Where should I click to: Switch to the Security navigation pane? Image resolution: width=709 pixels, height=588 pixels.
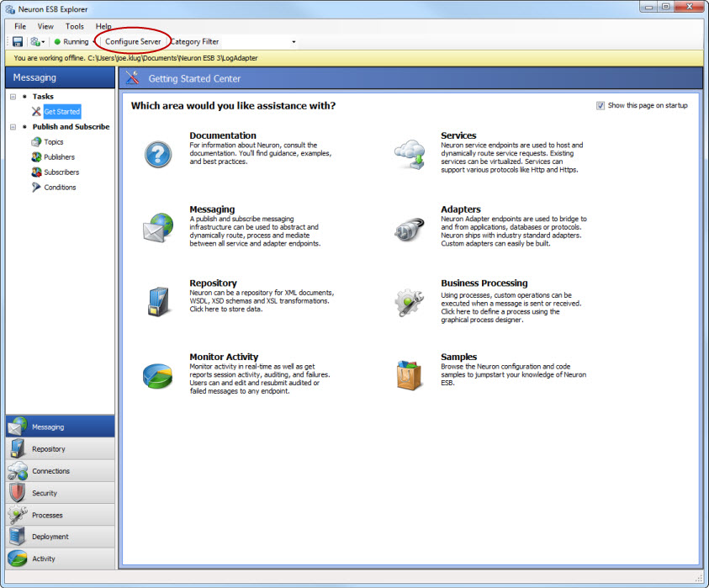tap(59, 493)
